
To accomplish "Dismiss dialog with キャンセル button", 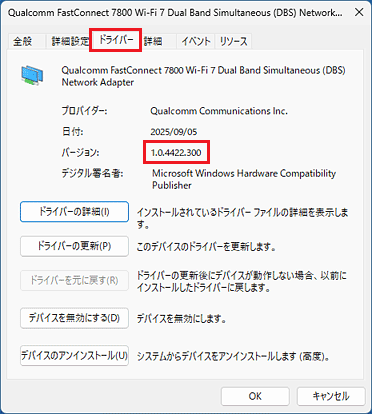I will click(331, 396).
